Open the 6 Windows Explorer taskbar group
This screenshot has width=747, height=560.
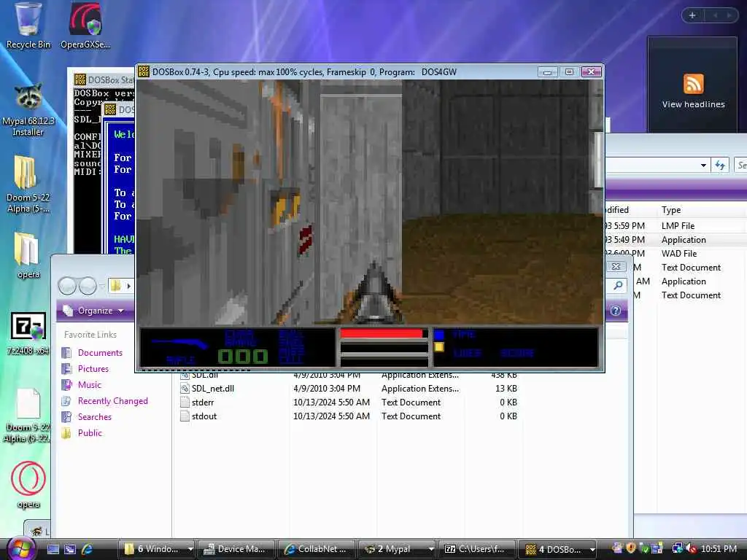[x=157, y=549]
